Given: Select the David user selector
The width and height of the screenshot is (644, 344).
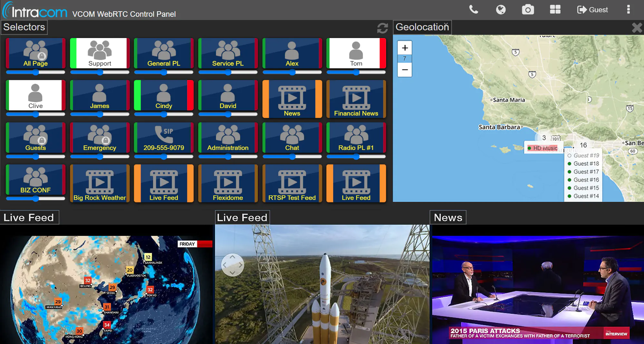Looking at the screenshot, I should [x=228, y=95].
